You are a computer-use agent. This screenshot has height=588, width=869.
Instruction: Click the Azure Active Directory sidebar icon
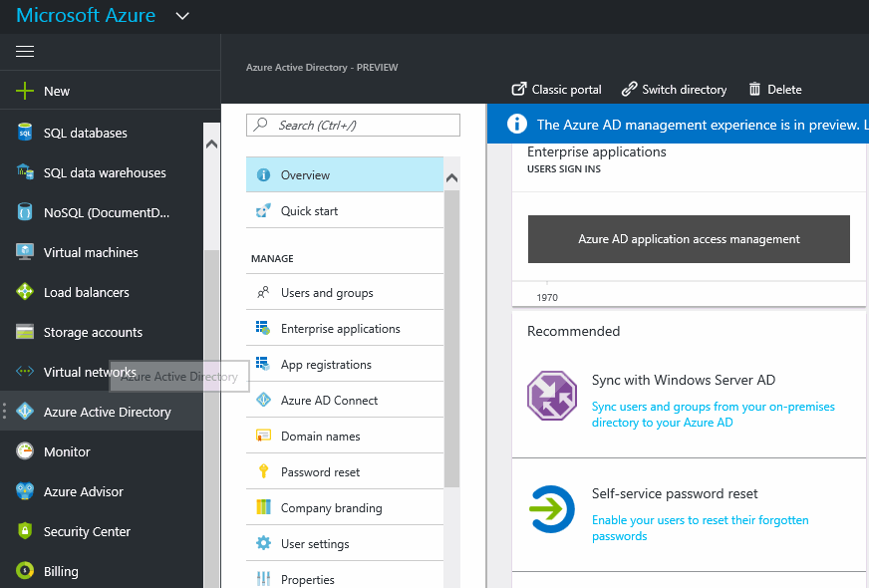click(x=25, y=412)
